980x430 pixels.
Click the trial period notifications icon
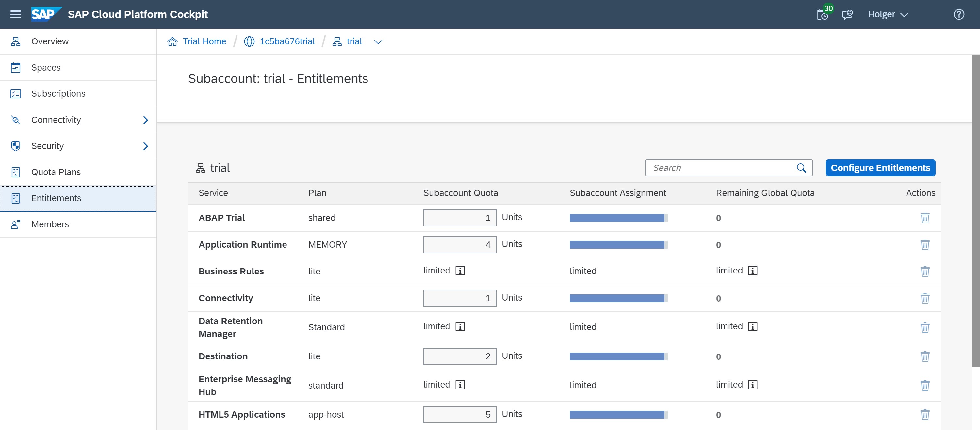tap(823, 14)
